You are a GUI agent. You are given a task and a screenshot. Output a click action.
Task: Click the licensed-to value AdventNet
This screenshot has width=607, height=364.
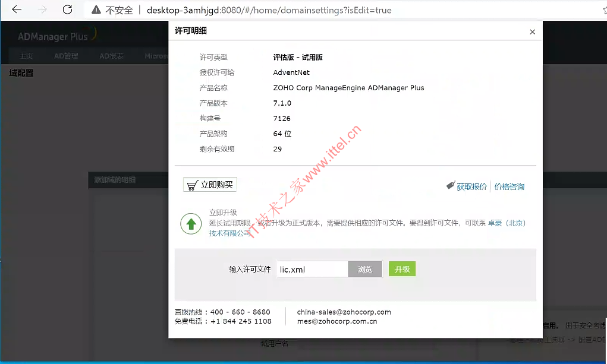291,72
